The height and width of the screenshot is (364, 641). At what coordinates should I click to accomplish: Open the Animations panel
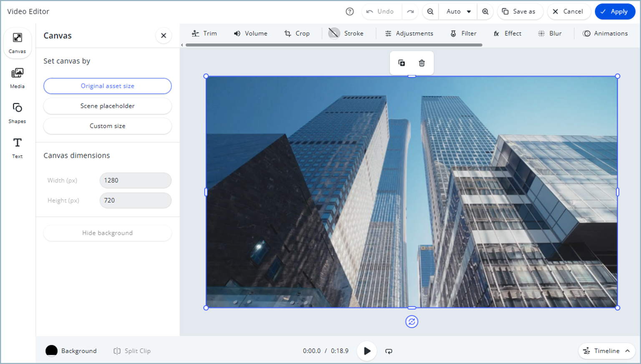tap(606, 33)
